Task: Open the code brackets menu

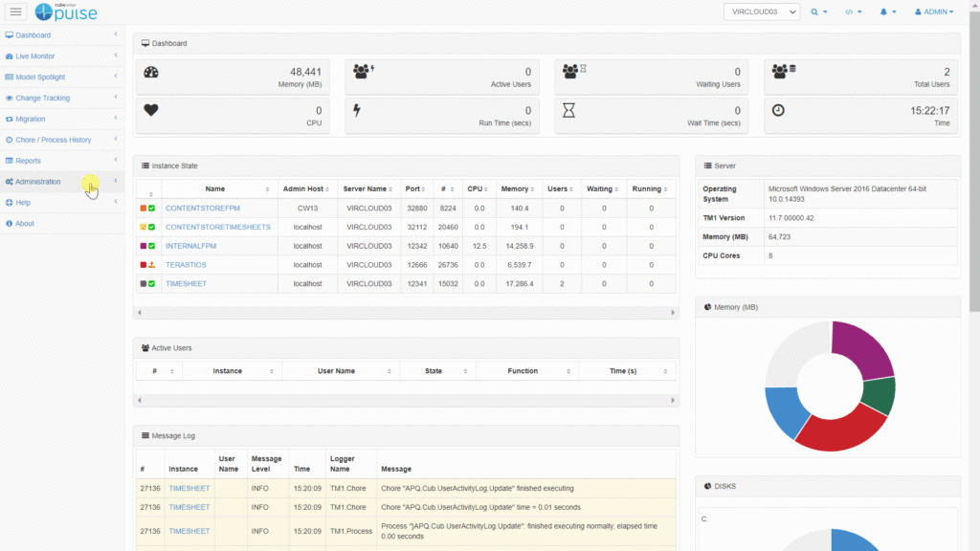Action: click(x=853, y=11)
